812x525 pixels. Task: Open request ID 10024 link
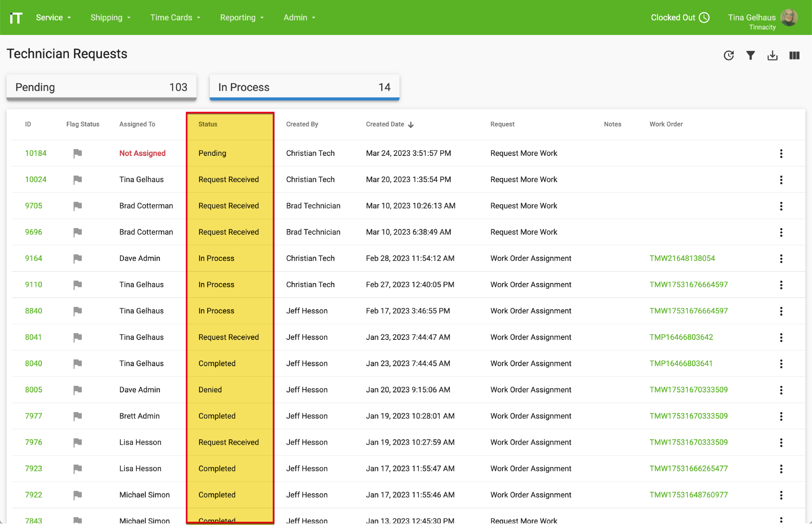pyautogui.click(x=35, y=180)
